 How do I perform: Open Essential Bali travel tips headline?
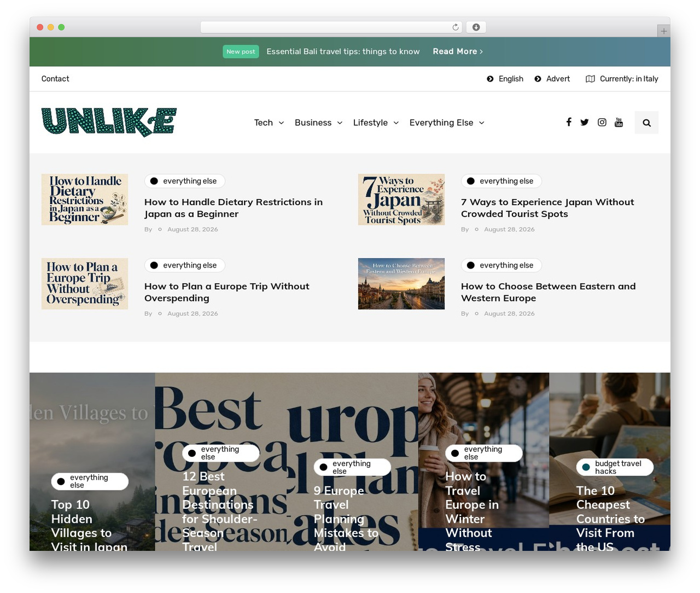(343, 51)
